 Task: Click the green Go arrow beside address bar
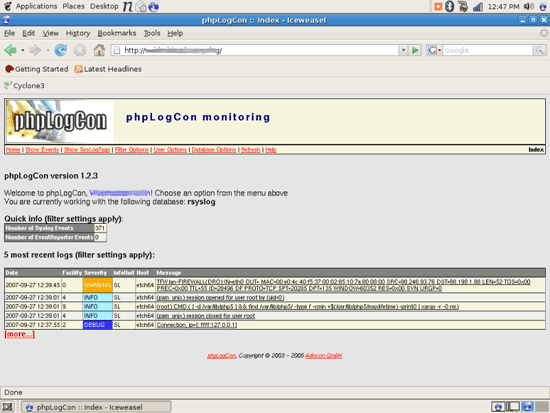click(415, 50)
